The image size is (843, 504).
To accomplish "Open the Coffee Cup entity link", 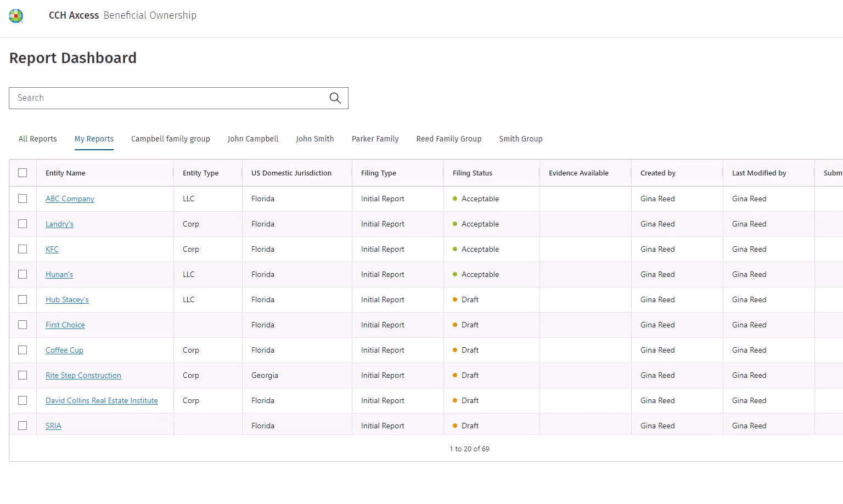I will 64,350.
